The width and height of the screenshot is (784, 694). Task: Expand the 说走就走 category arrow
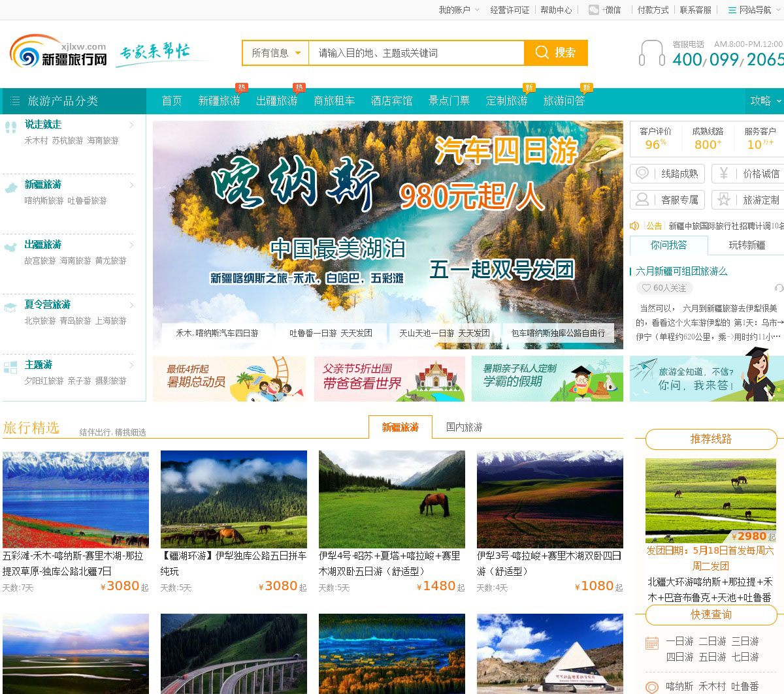click(131, 125)
